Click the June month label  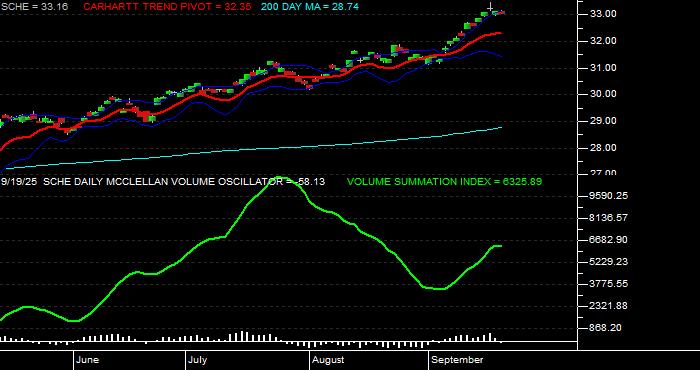click(88, 360)
